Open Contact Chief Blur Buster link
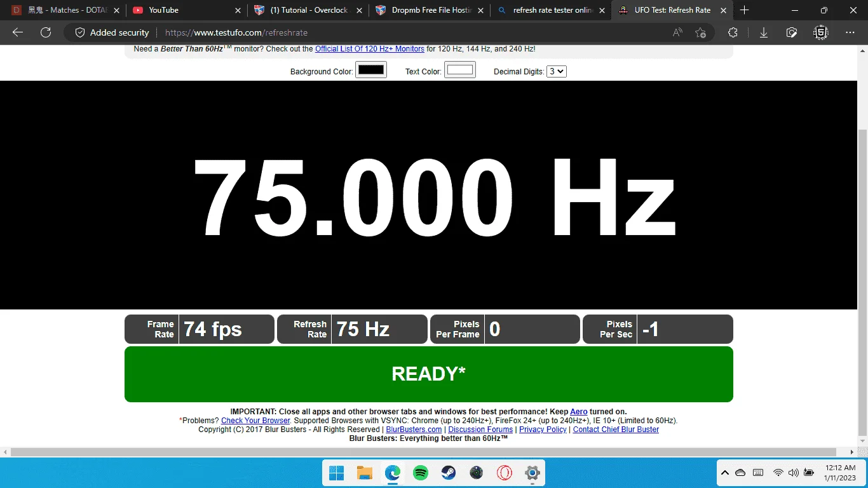The image size is (868, 488). point(616,430)
